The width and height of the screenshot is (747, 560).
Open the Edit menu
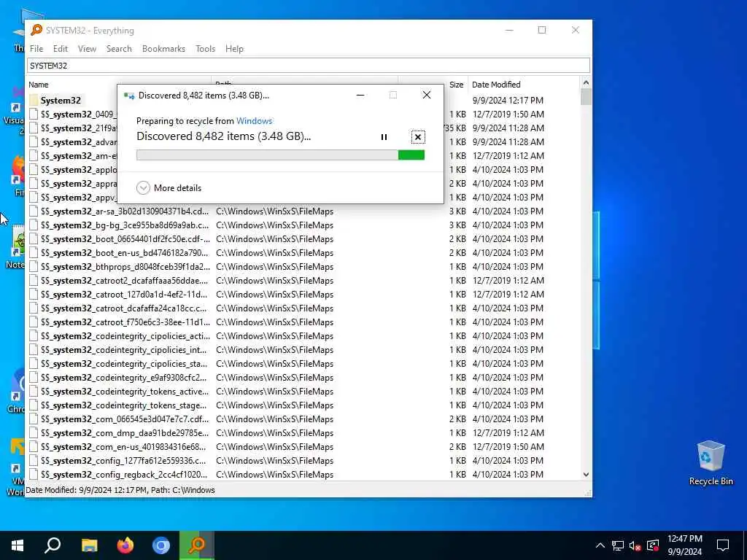pyautogui.click(x=61, y=49)
